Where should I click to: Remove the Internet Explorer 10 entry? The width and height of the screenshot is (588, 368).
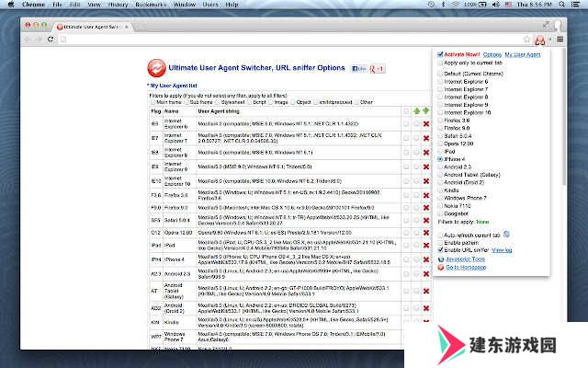[426, 181]
